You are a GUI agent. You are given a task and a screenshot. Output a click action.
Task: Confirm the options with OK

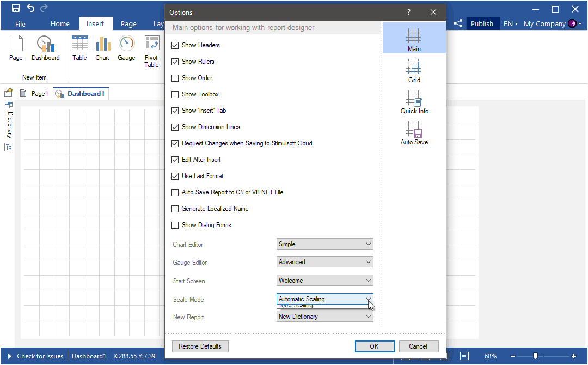pyautogui.click(x=374, y=346)
